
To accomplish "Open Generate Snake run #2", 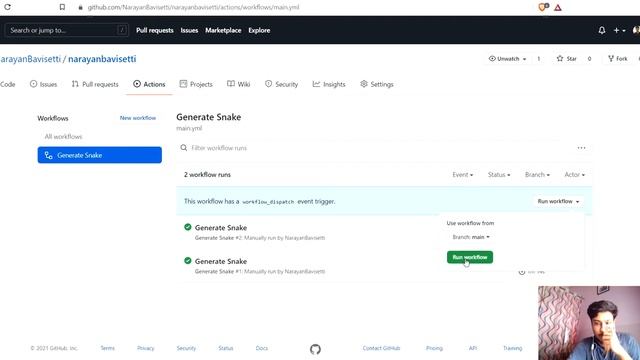I will [x=221, y=228].
